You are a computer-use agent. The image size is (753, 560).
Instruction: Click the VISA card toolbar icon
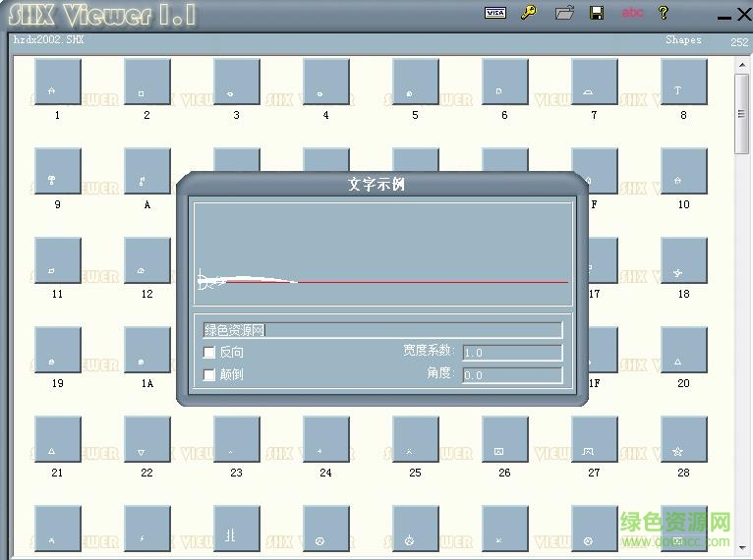coord(495,13)
